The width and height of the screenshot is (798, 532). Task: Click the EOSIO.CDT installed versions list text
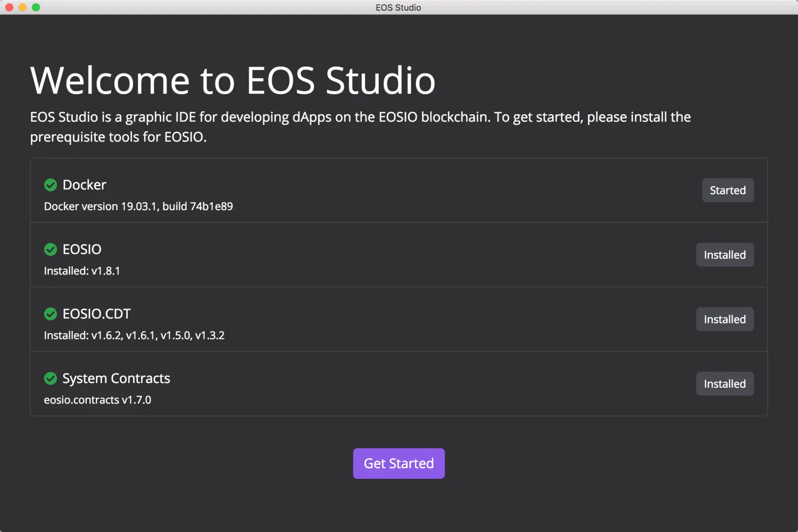134,335
